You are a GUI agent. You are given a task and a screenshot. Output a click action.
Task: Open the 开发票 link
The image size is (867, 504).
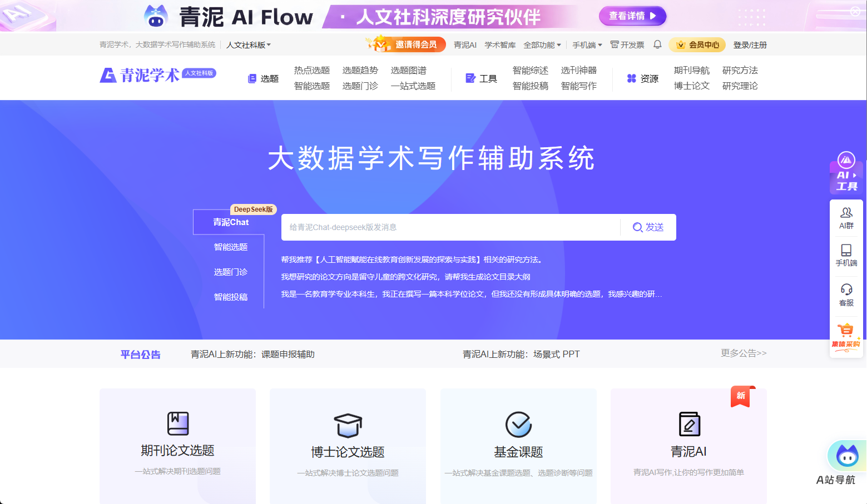pyautogui.click(x=627, y=45)
